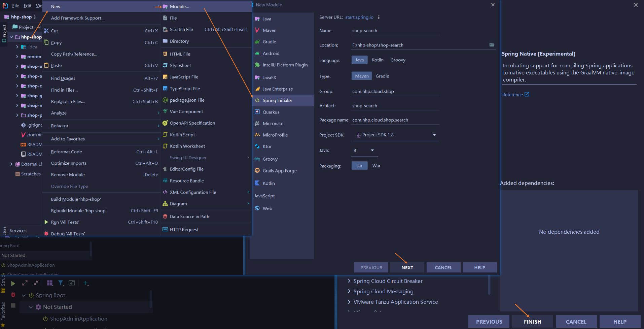
Task: Choose the Ktor generator
Action: 283,146
